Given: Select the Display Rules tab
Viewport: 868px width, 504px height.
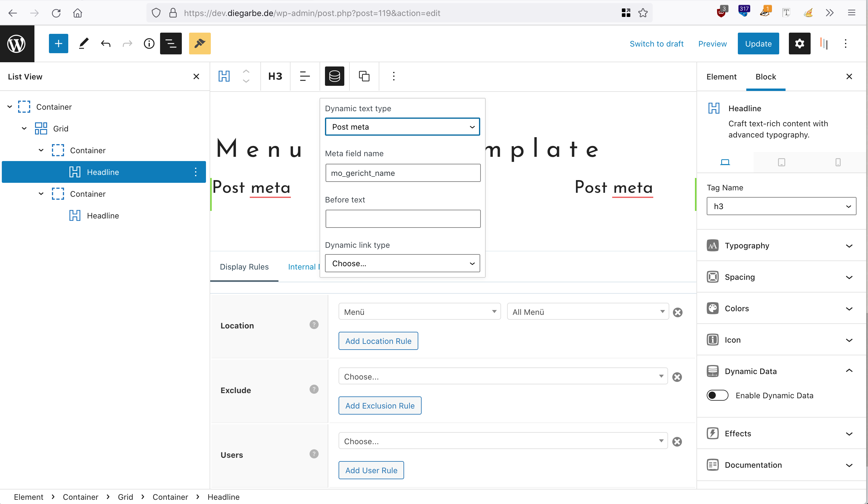Looking at the screenshot, I should [244, 267].
